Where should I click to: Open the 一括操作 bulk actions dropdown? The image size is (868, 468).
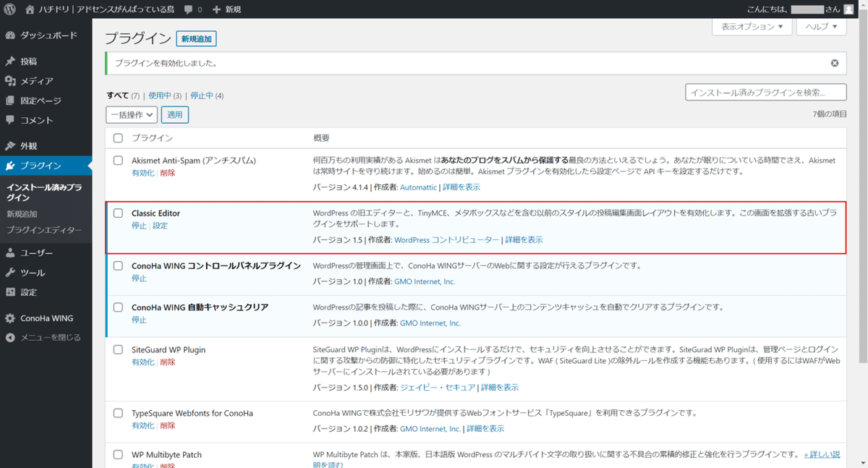pyautogui.click(x=132, y=114)
